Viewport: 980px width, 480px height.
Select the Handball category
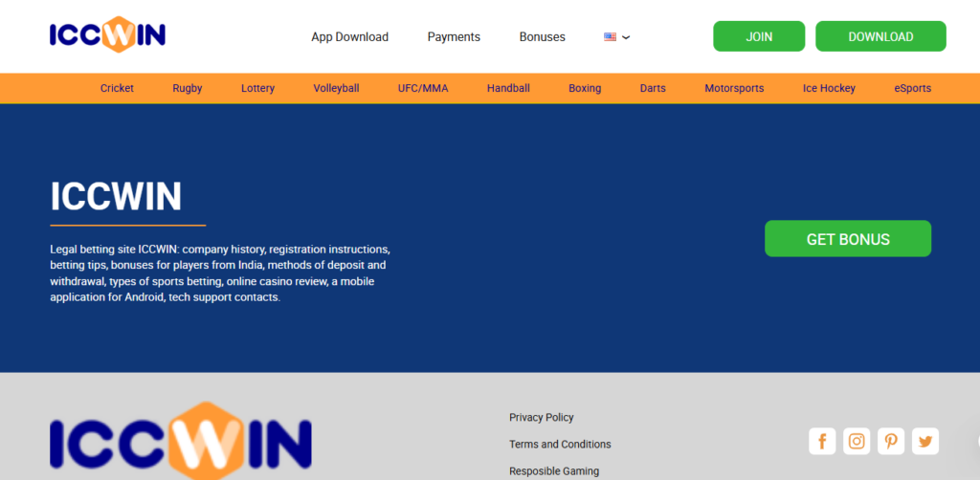coord(508,88)
